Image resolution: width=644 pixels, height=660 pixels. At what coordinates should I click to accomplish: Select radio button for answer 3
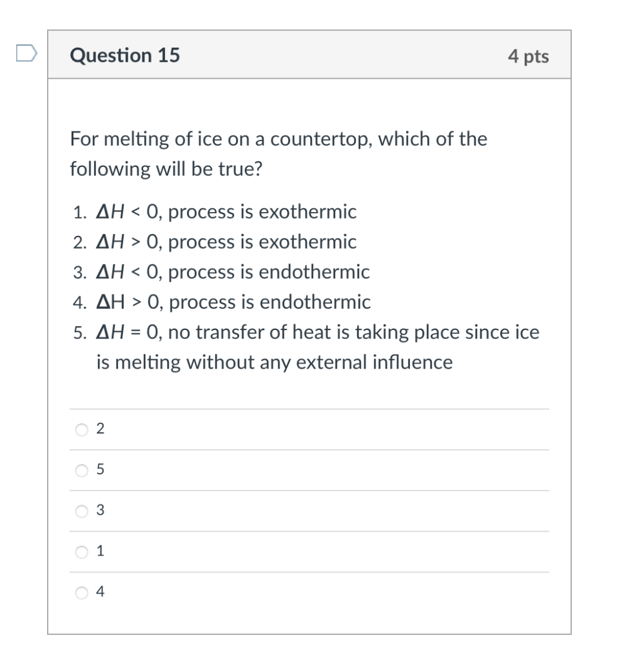click(x=81, y=511)
